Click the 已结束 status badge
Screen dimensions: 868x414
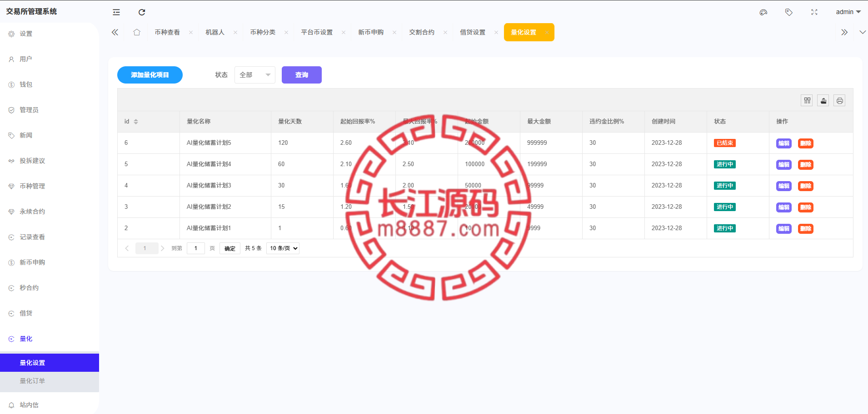(725, 143)
